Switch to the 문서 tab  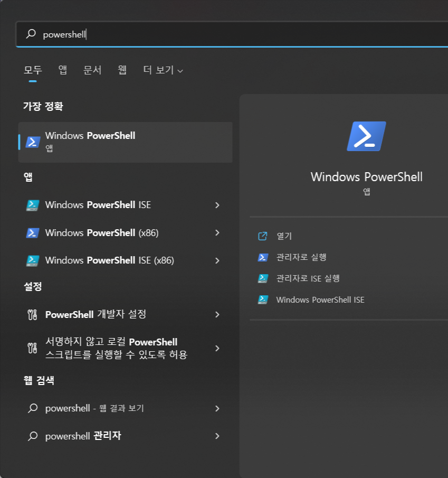[92, 70]
